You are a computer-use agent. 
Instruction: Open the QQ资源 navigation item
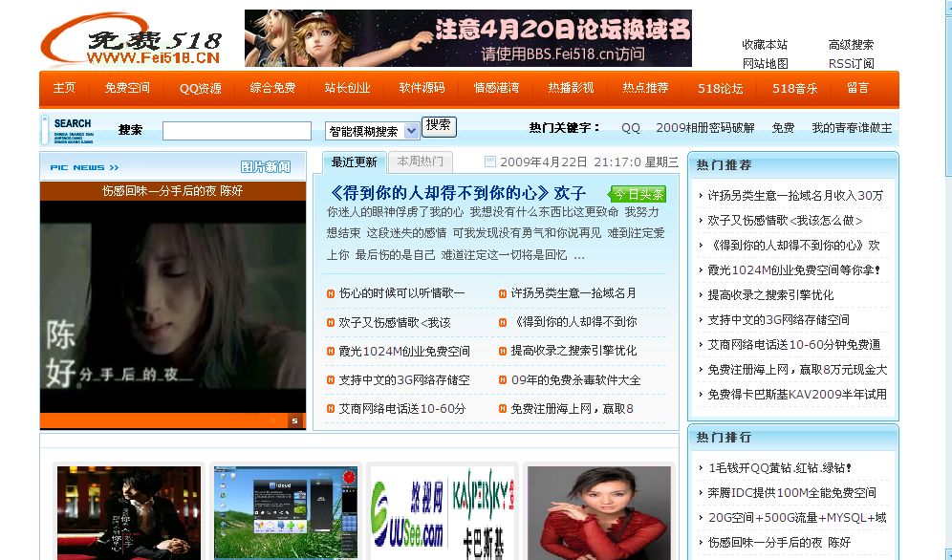(201, 89)
